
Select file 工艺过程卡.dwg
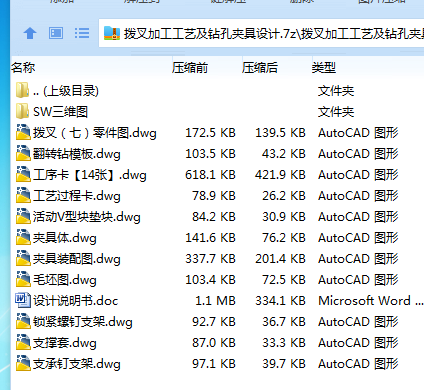(77, 196)
